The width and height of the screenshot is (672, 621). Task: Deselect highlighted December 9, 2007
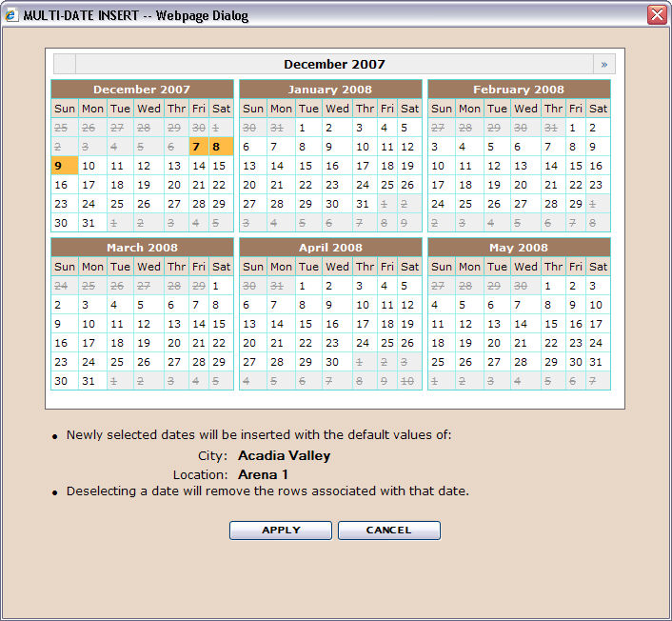pos(65,166)
